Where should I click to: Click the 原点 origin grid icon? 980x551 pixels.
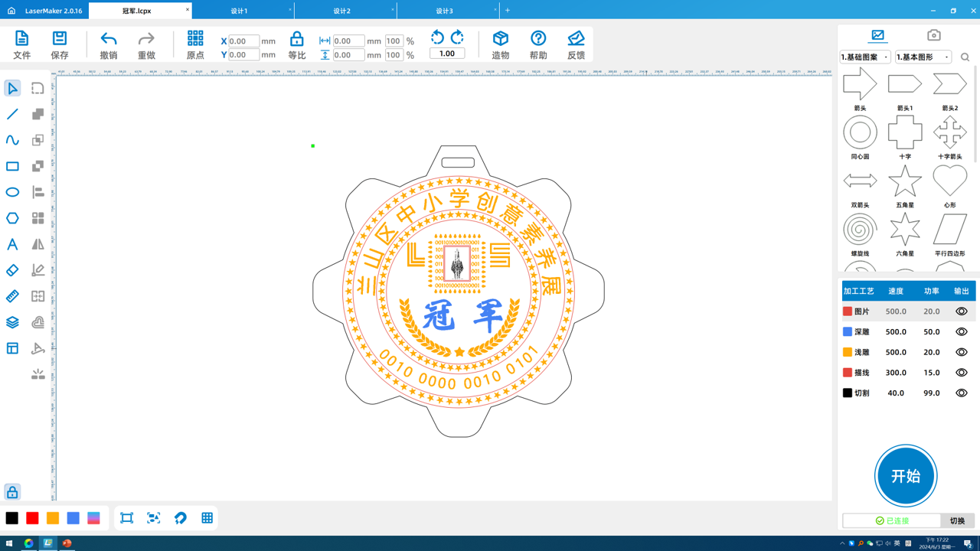point(195,39)
